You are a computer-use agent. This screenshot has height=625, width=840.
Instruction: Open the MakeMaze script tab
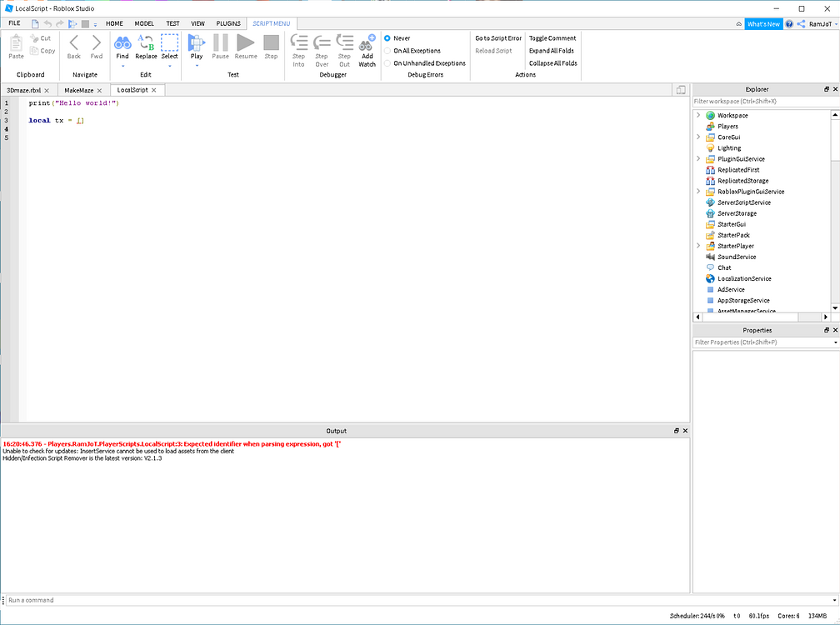78,90
